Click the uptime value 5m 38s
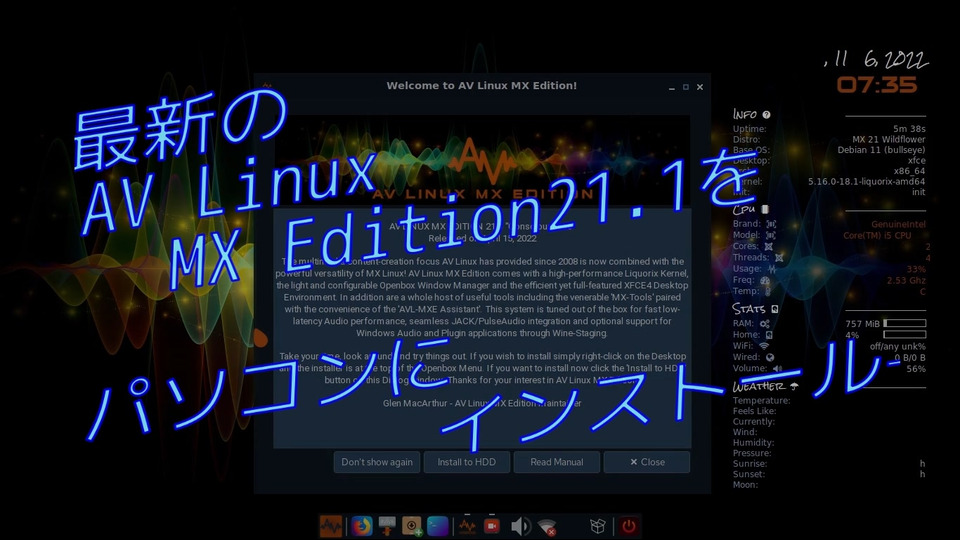 click(x=909, y=129)
